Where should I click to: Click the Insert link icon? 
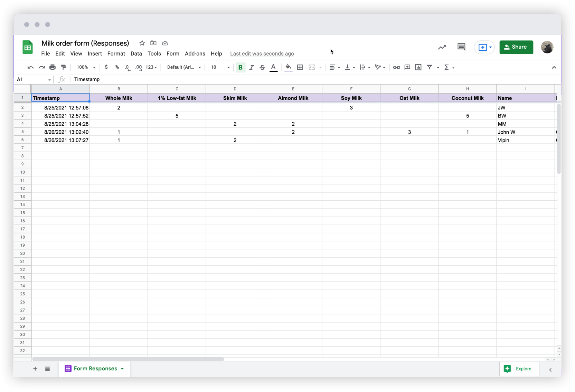(x=396, y=67)
